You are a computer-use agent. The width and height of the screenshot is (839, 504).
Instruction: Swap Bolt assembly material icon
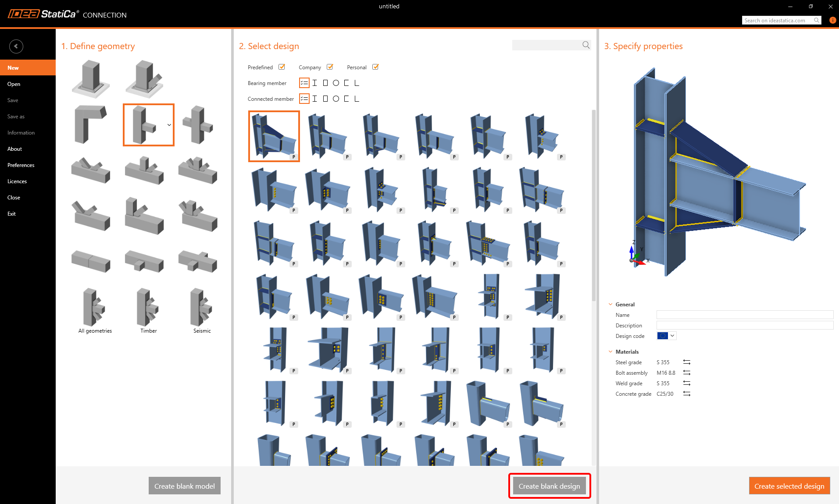(687, 373)
